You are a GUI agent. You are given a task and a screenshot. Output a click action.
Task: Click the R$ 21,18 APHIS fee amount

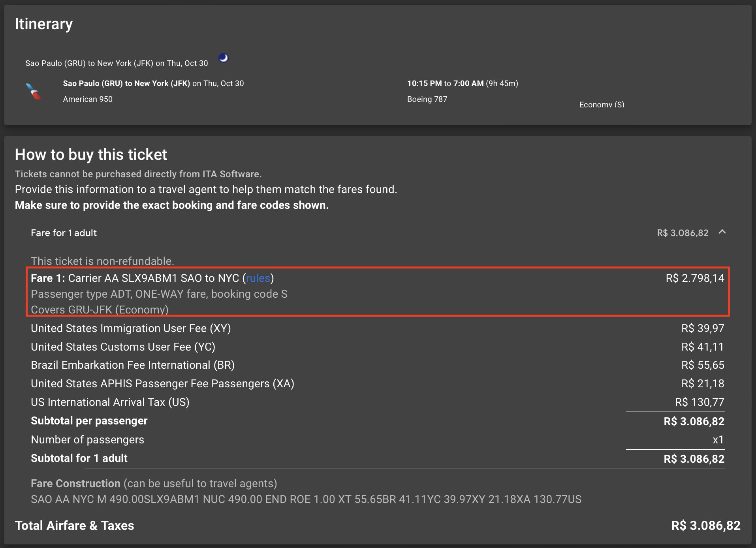pos(703,383)
